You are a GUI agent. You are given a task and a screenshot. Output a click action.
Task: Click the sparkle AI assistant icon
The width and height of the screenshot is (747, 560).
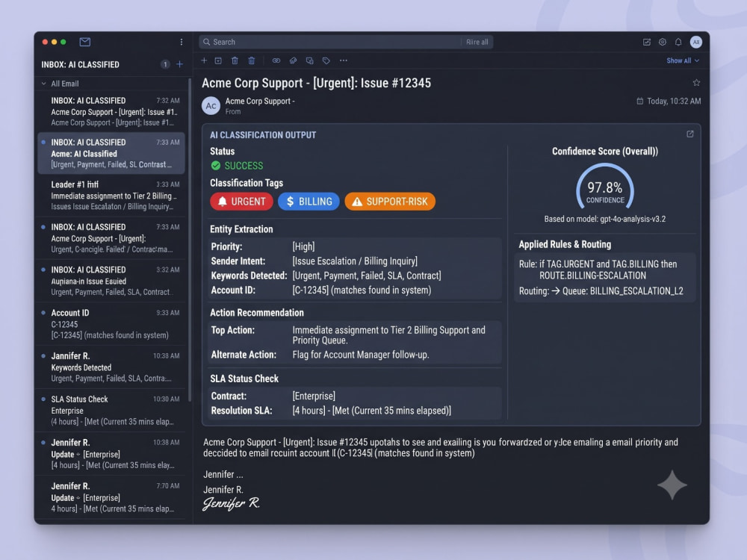672,485
